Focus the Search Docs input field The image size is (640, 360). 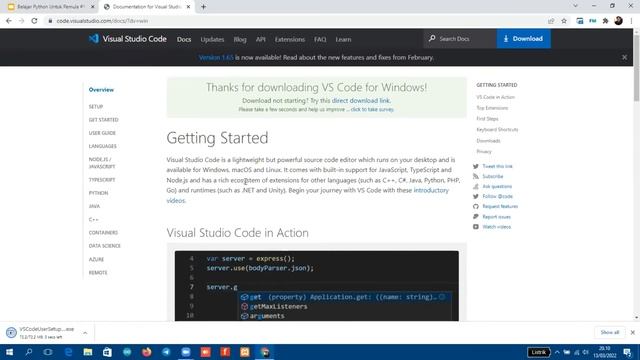460,39
